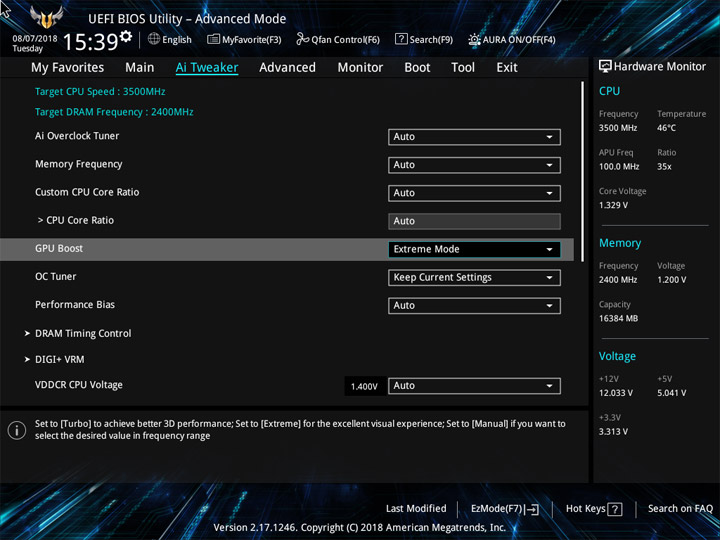720x540 pixels.
Task: Click the info help icon
Action: point(17,431)
